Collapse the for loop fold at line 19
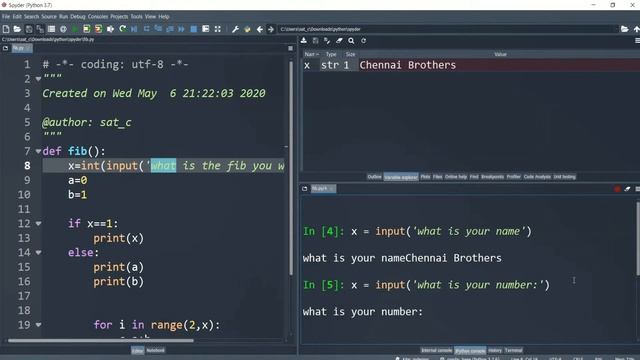Image resolution: width=640 pixels, height=360 pixels. coord(38,325)
